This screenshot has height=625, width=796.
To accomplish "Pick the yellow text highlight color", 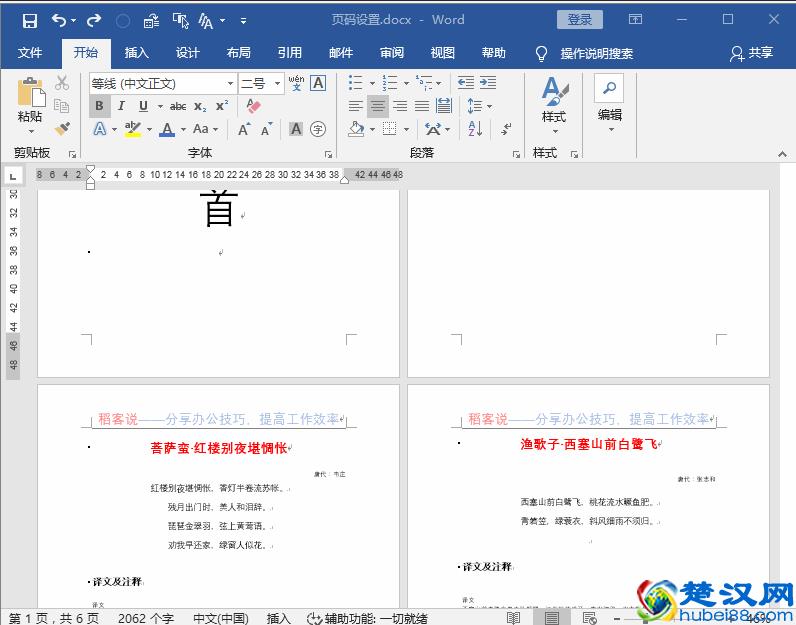I will [x=133, y=129].
